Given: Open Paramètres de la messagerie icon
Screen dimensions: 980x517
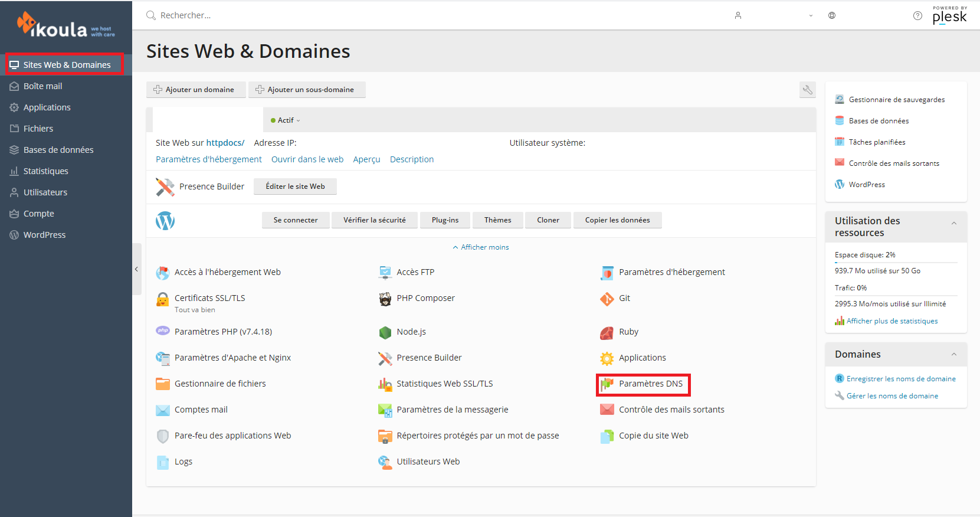Looking at the screenshot, I should coord(385,410).
